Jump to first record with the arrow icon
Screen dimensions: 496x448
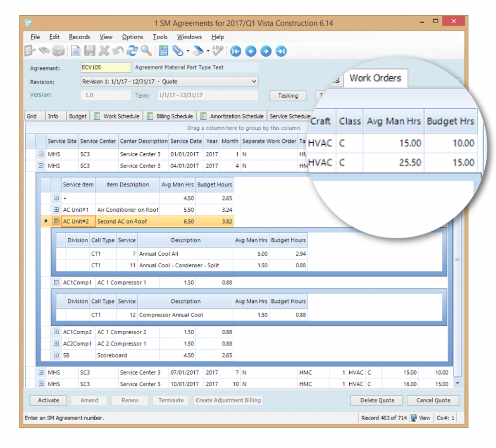[236, 51]
